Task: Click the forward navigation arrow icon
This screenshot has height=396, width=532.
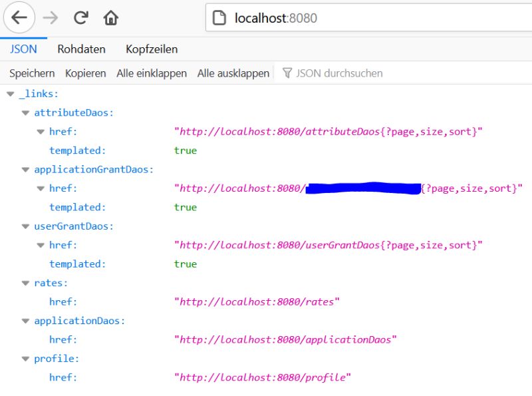Action: 49,18
